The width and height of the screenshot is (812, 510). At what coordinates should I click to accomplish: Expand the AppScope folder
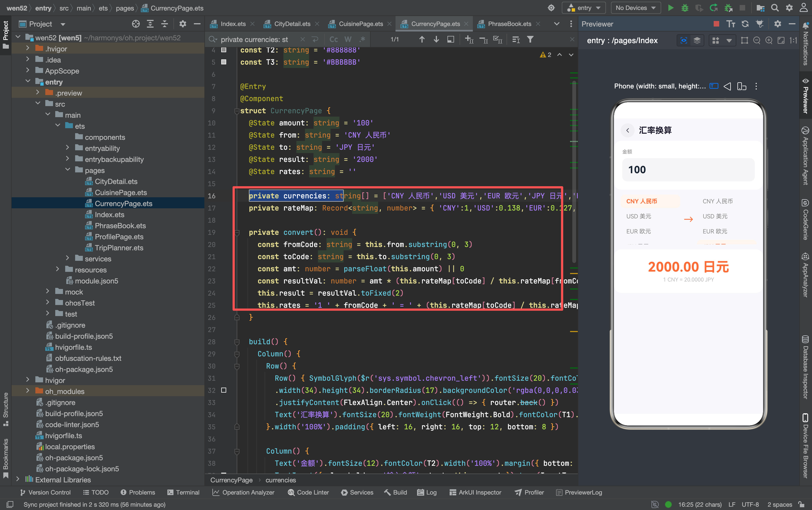point(28,70)
